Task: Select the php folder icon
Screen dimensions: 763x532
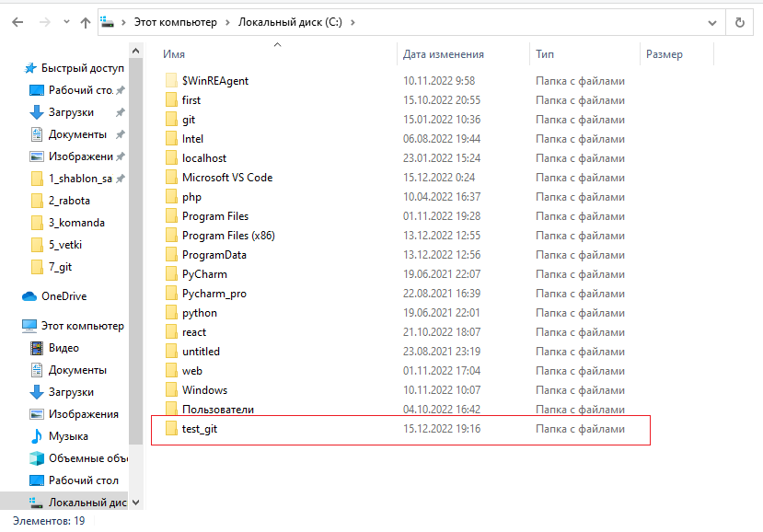Action: [x=171, y=197]
